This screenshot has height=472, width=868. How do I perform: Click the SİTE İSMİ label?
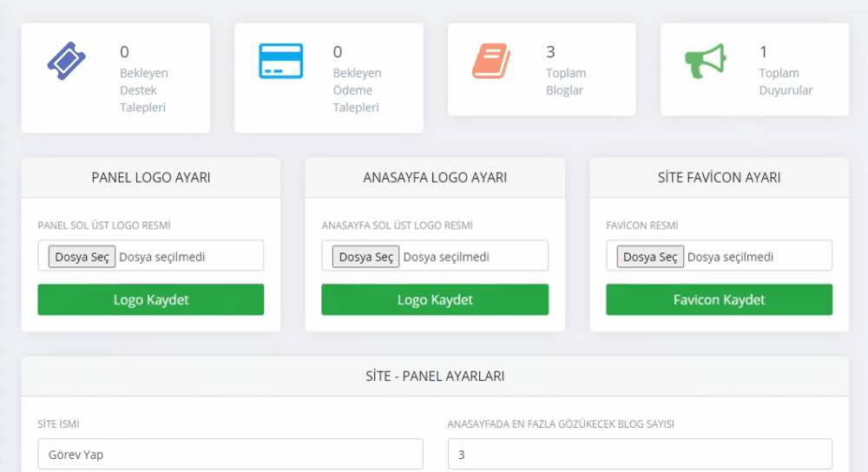58,424
